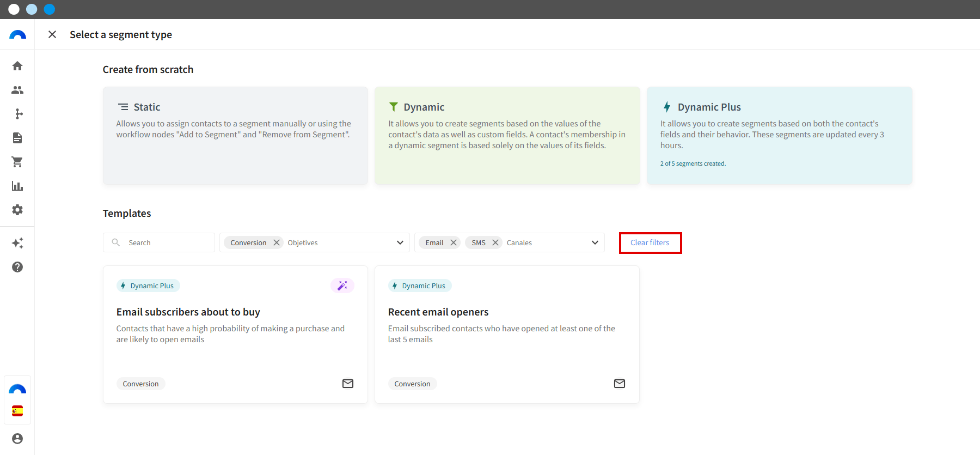Open the Workflows branch icon in sidebar
The width and height of the screenshot is (980, 455).
17,114
